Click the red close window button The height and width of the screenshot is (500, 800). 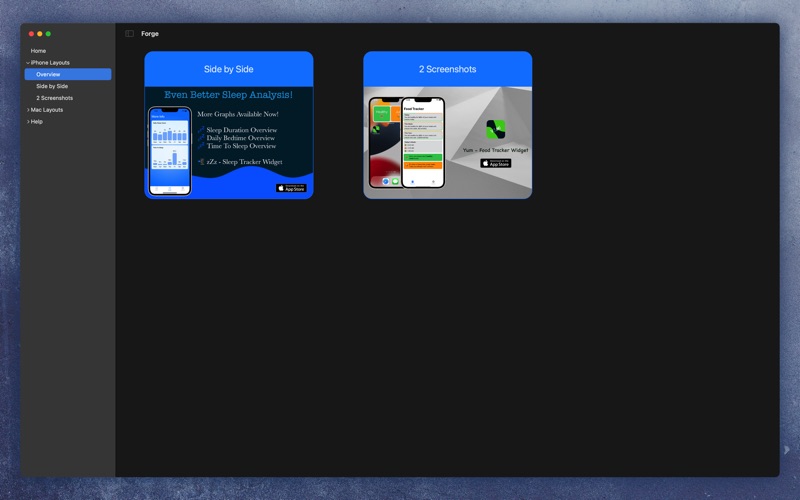(31, 34)
